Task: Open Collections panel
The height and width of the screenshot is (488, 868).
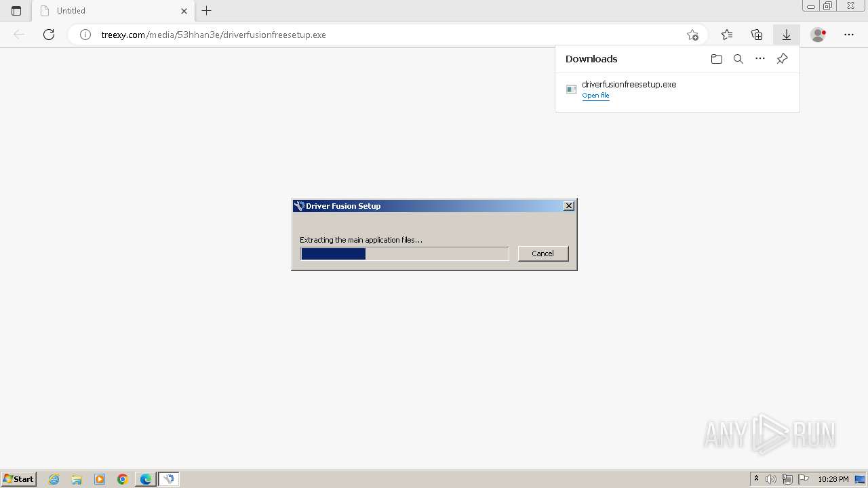Action: coord(757,35)
